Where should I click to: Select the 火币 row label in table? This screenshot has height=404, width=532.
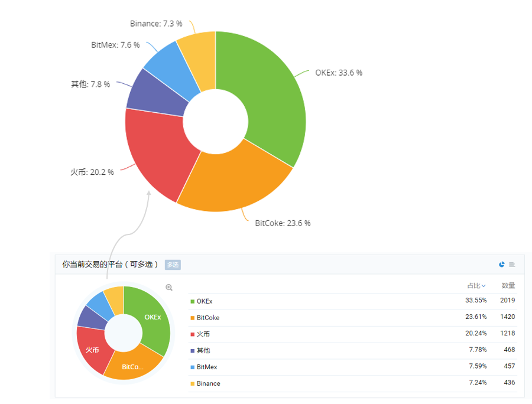[x=203, y=334]
